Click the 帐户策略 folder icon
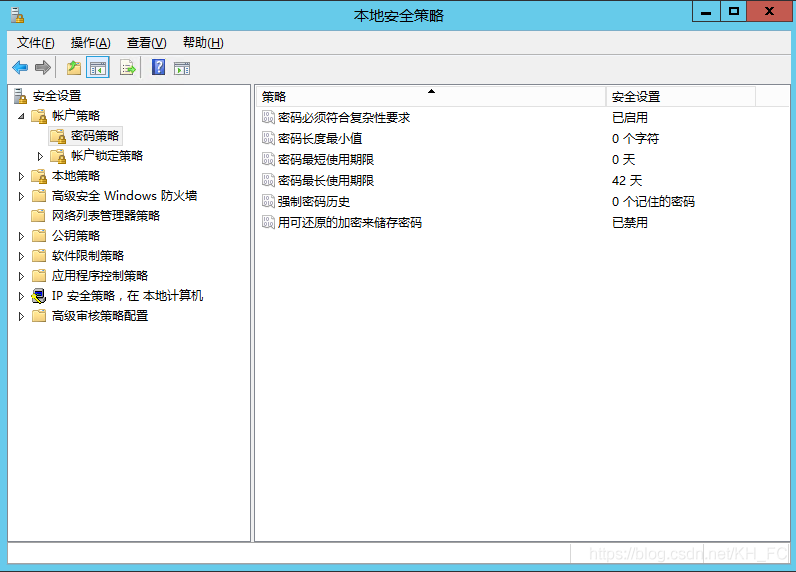 39,116
